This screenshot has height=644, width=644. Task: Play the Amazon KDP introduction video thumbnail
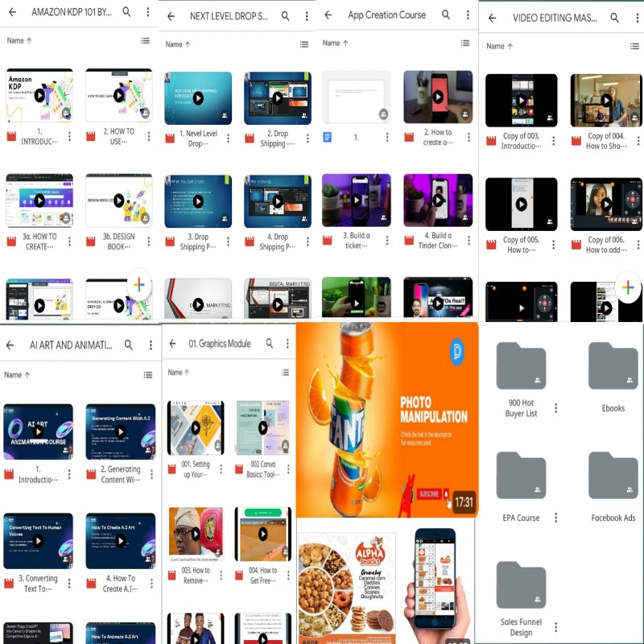(39, 95)
